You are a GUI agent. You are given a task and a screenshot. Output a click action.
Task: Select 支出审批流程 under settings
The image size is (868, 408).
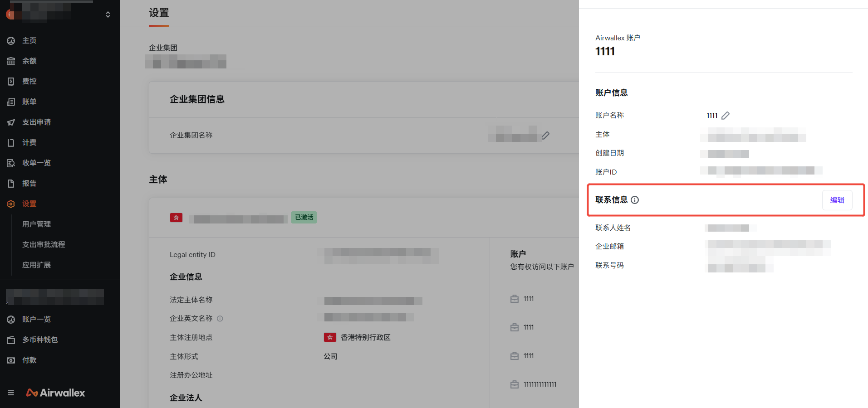tap(44, 245)
